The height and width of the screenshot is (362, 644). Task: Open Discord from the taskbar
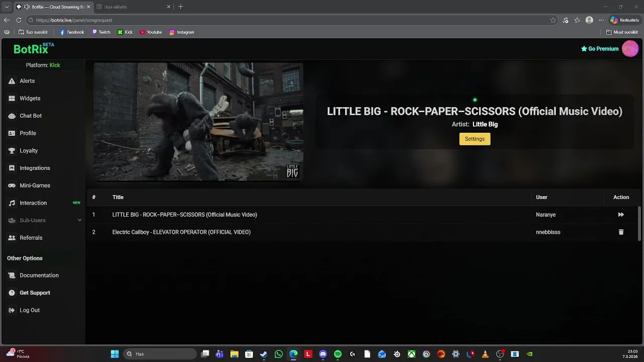click(323, 354)
